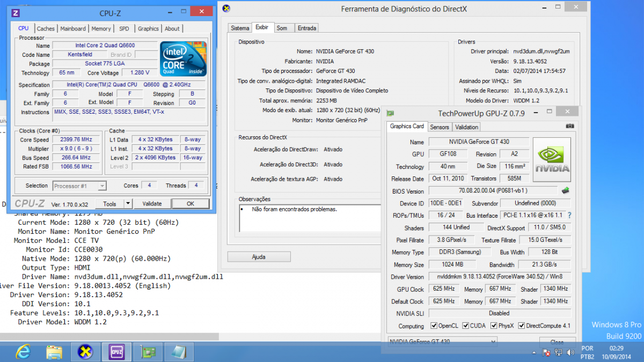Switch to the Validation tab in GPU-Z
The width and height of the screenshot is (644, 362).
click(x=466, y=127)
